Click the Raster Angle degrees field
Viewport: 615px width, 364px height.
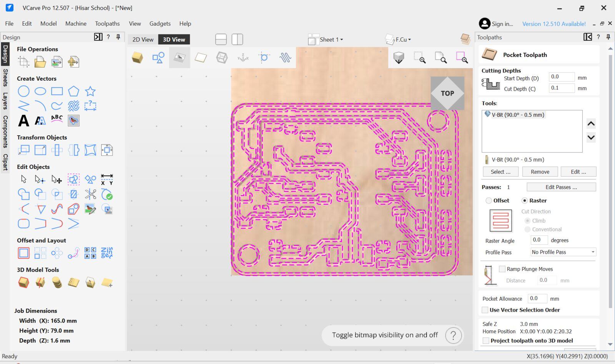coord(539,240)
